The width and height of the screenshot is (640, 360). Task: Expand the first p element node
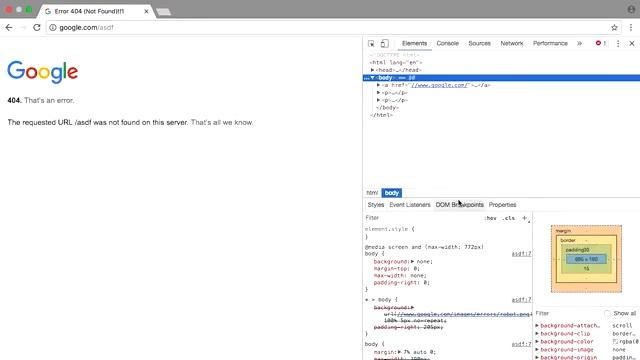click(x=379, y=93)
